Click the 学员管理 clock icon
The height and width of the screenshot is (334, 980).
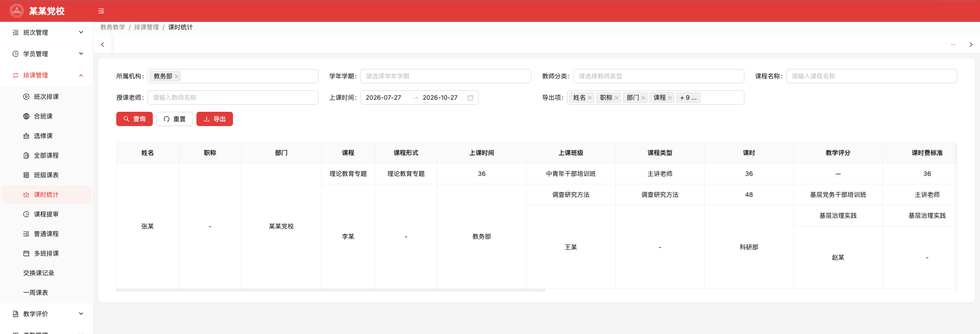[16, 54]
